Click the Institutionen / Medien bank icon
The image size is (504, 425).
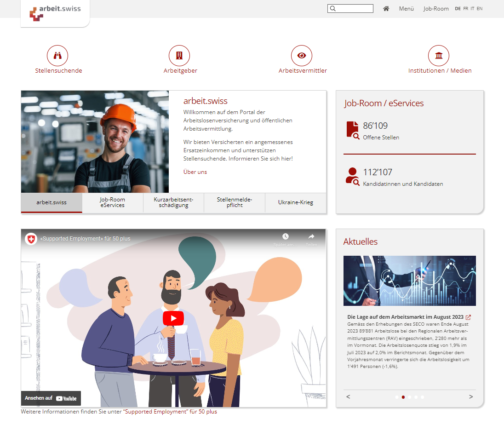click(439, 56)
